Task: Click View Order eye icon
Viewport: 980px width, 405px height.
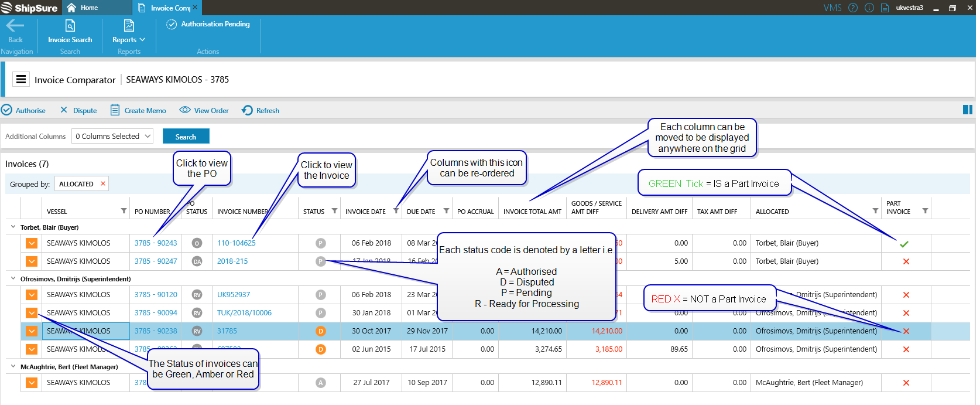Action: coord(185,110)
